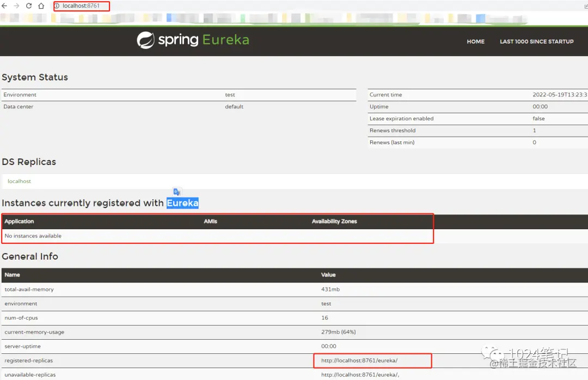Click the translate popup icon above Eureka
Screen dimensions: 588x380
(177, 192)
